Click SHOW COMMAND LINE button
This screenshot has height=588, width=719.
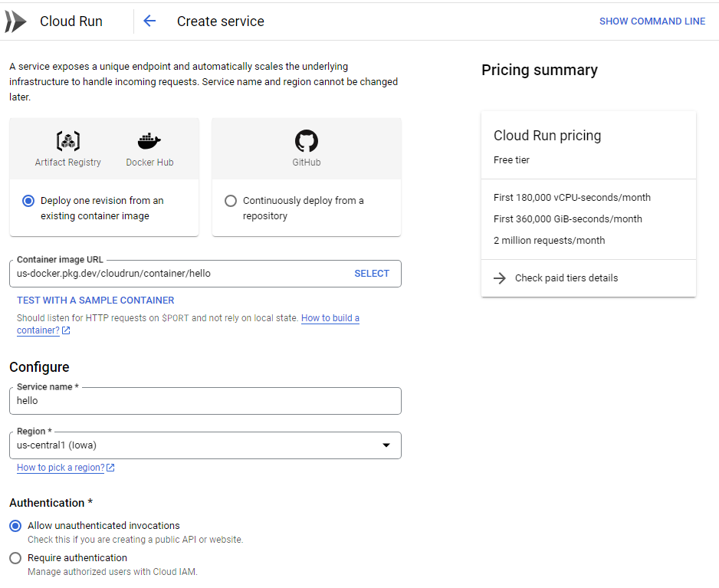[x=652, y=21]
